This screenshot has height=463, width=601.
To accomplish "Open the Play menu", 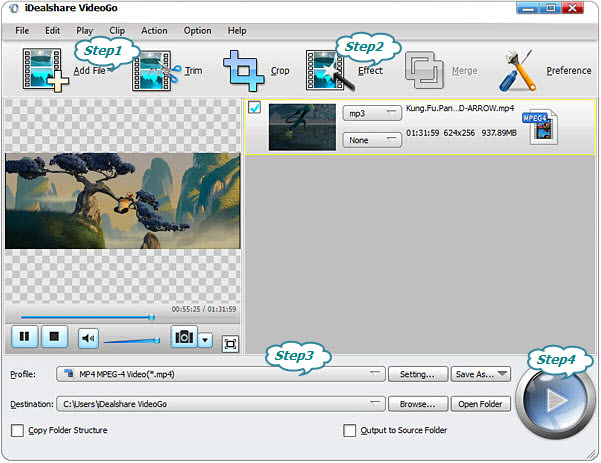I will (x=84, y=31).
